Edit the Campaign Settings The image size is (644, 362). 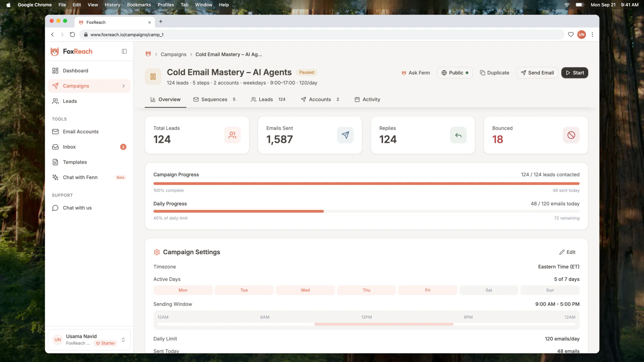(x=567, y=252)
